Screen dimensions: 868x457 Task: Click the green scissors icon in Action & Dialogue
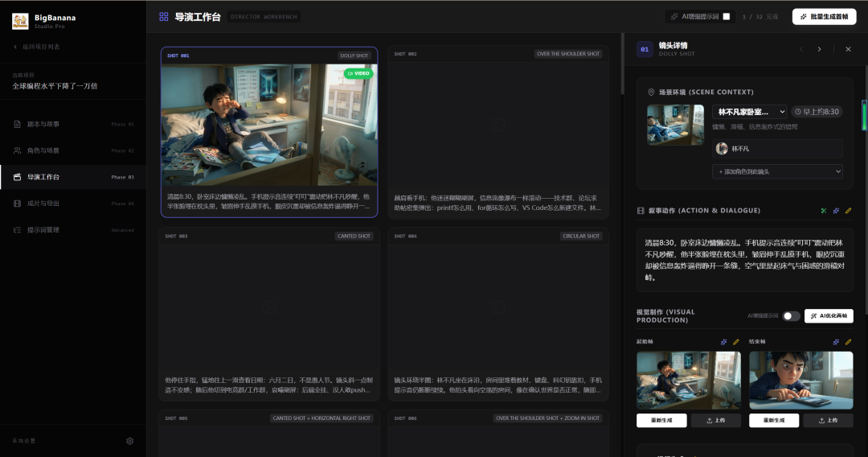823,211
